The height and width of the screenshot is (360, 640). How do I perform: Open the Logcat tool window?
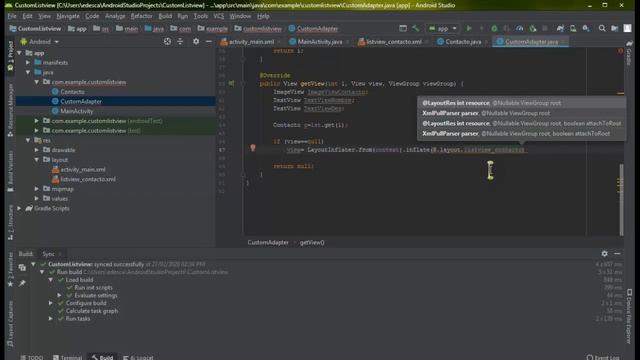[x=139, y=357]
